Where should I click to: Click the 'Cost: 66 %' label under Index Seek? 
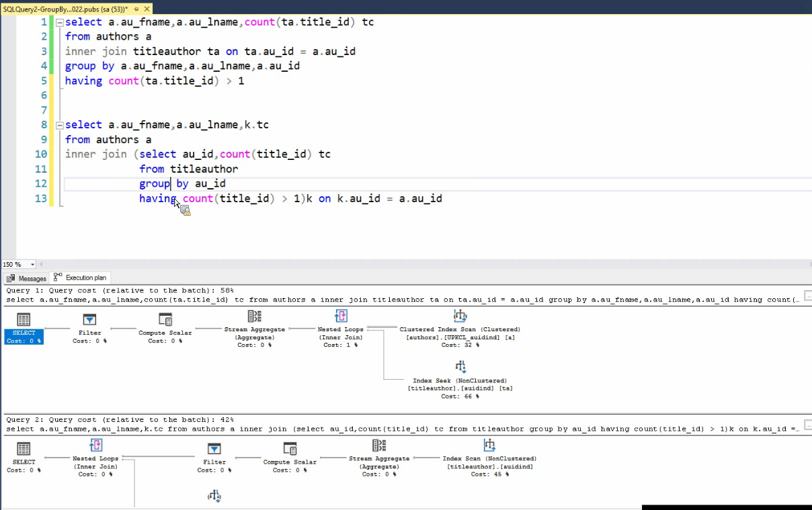pos(460,396)
